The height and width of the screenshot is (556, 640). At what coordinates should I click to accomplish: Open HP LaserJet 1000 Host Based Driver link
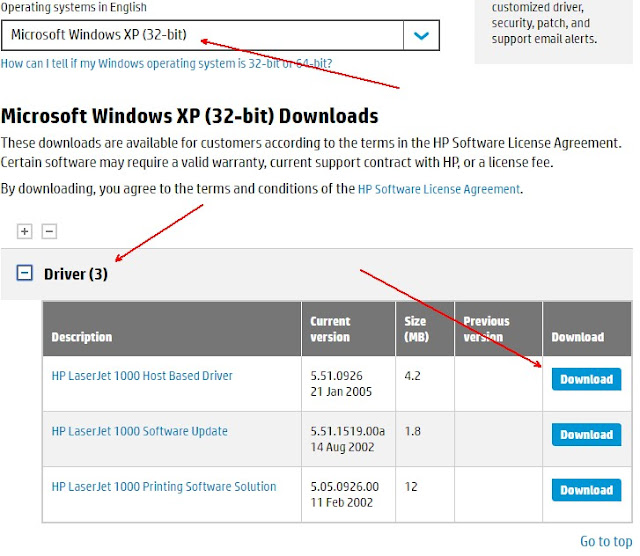[x=142, y=376]
